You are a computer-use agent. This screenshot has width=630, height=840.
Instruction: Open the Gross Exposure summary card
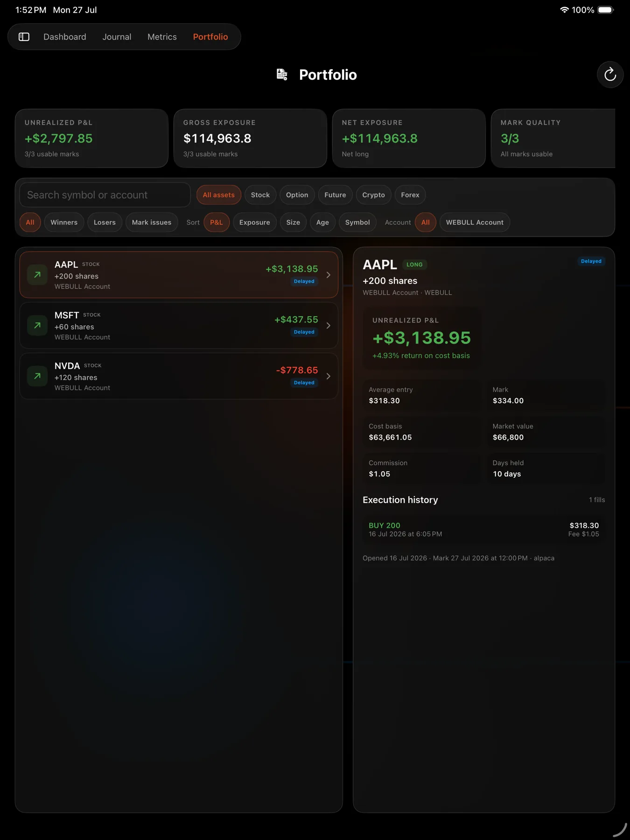click(250, 138)
